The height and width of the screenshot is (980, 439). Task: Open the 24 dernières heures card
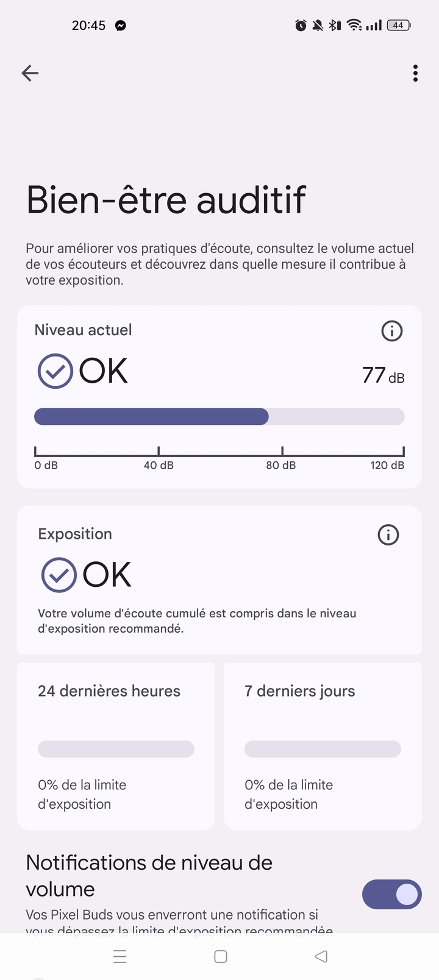click(x=116, y=746)
